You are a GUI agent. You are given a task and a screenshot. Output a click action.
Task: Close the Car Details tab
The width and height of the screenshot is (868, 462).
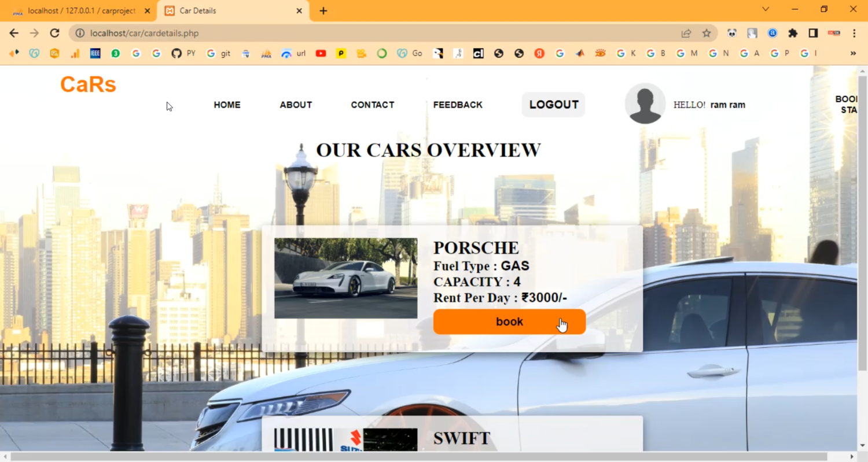(x=299, y=11)
